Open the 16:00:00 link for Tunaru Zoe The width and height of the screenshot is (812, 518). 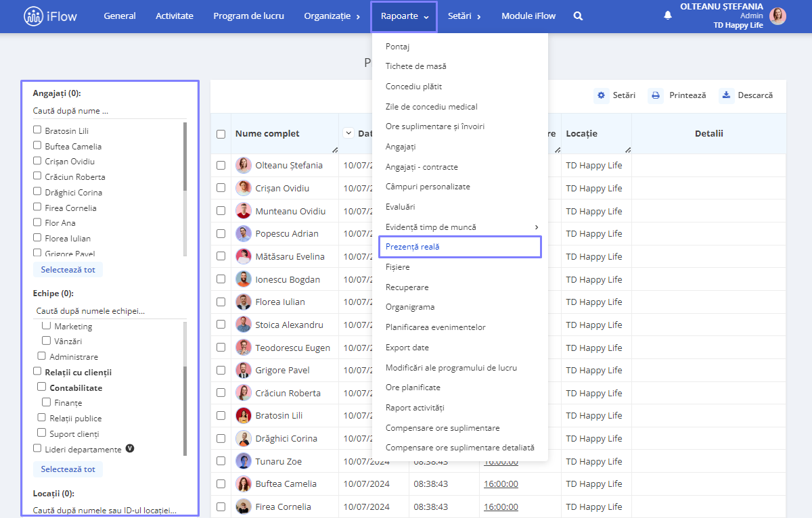click(x=501, y=461)
